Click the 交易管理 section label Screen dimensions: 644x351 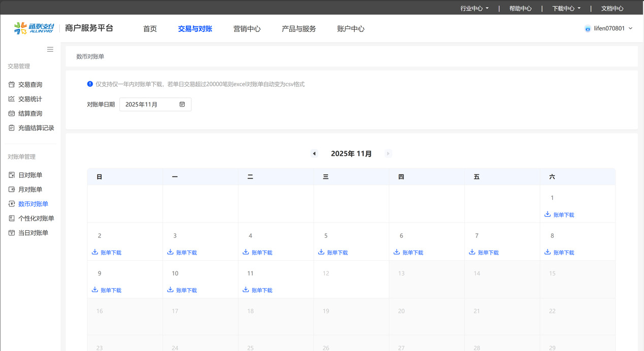click(19, 66)
